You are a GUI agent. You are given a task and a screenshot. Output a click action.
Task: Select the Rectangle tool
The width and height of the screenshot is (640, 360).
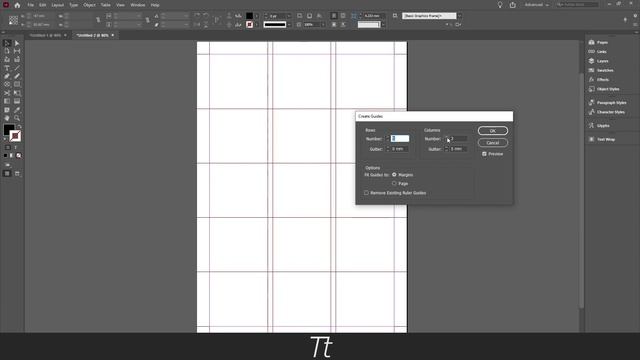click(17, 84)
